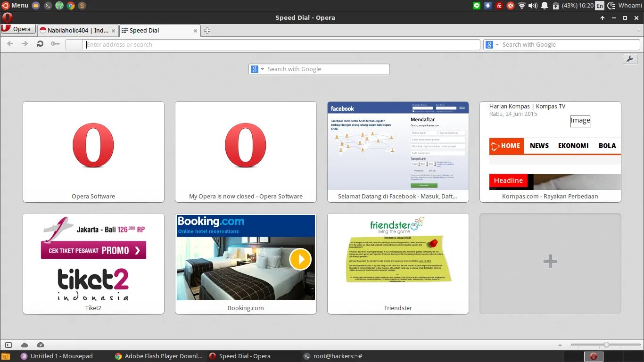Open the password wand key icon
The width and height of the screenshot is (644, 362).
(55, 44)
